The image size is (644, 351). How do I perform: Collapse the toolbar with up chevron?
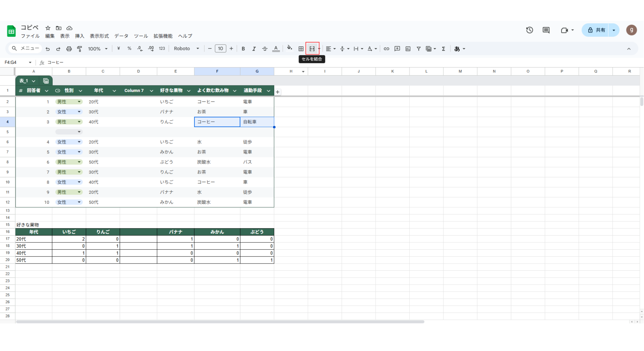pos(629,49)
